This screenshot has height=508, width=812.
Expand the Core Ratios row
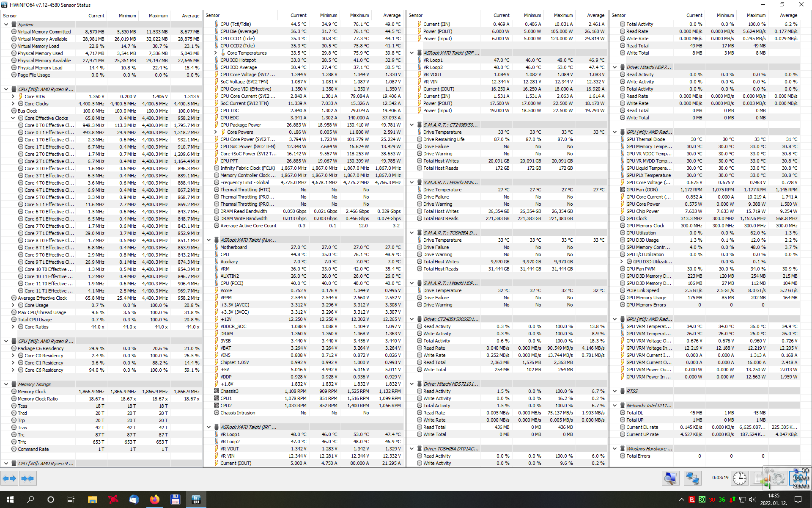point(13,327)
